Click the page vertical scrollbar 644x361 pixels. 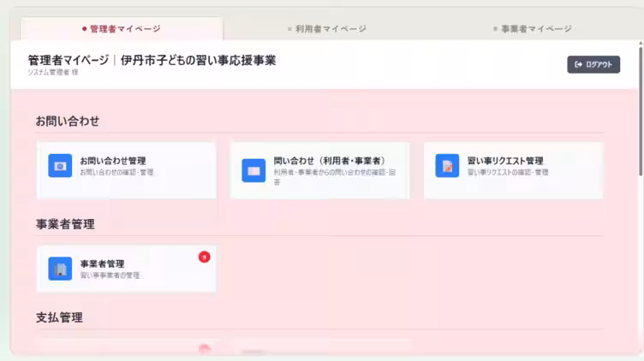click(641, 111)
